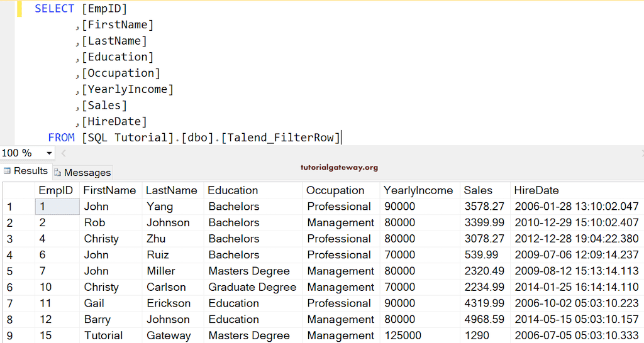
Task: Select the HireDate column header
Action: coord(577,190)
